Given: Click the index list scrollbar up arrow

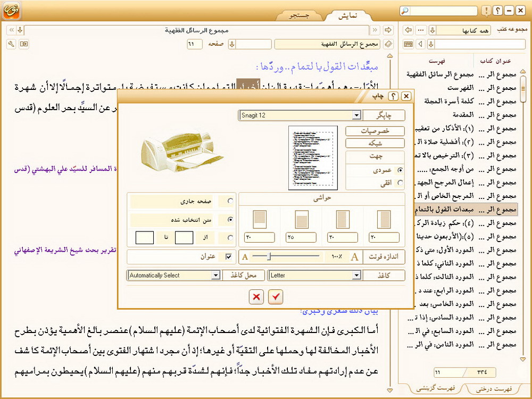Looking at the screenshot, I should [523, 71].
